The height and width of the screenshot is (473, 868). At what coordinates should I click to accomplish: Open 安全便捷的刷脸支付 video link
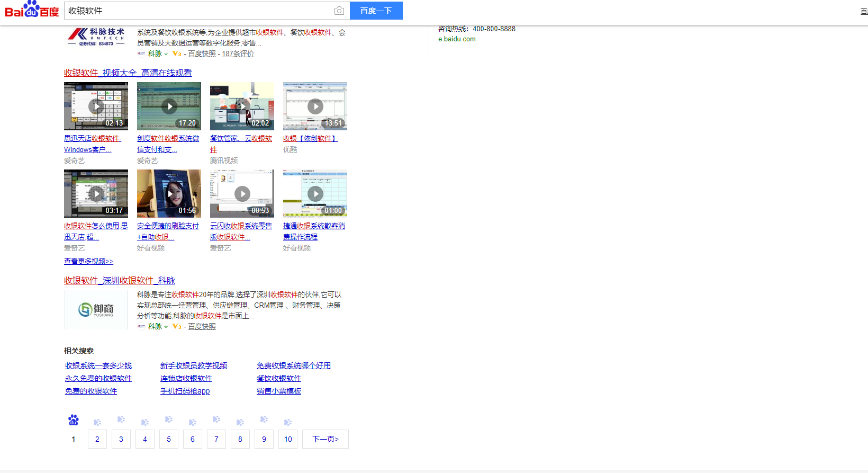click(168, 231)
